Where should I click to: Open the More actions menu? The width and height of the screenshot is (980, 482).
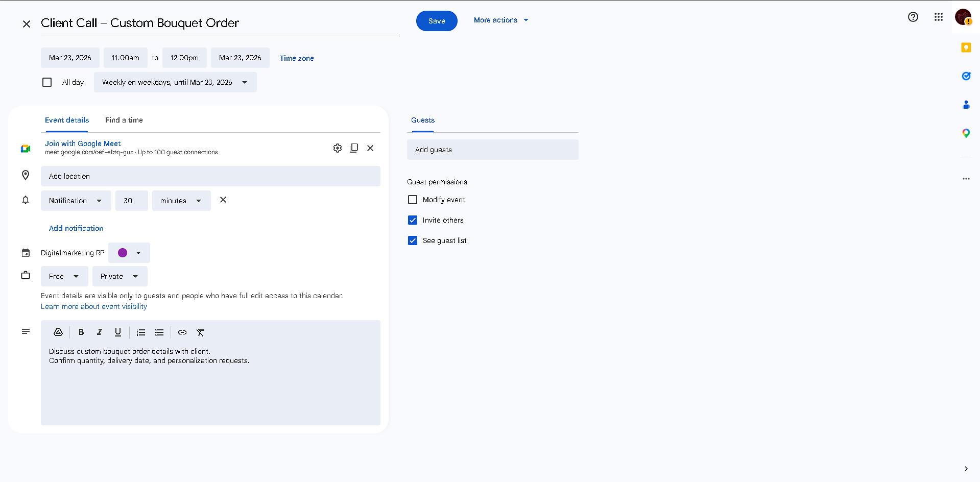click(501, 20)
